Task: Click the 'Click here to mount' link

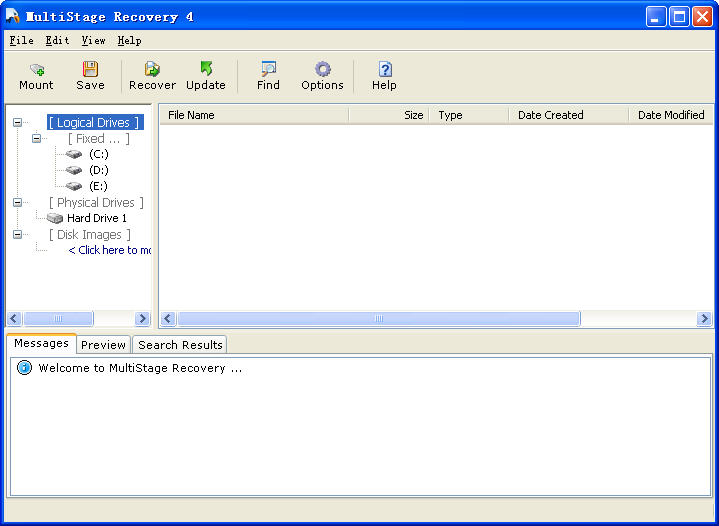Action: point(109,250)
